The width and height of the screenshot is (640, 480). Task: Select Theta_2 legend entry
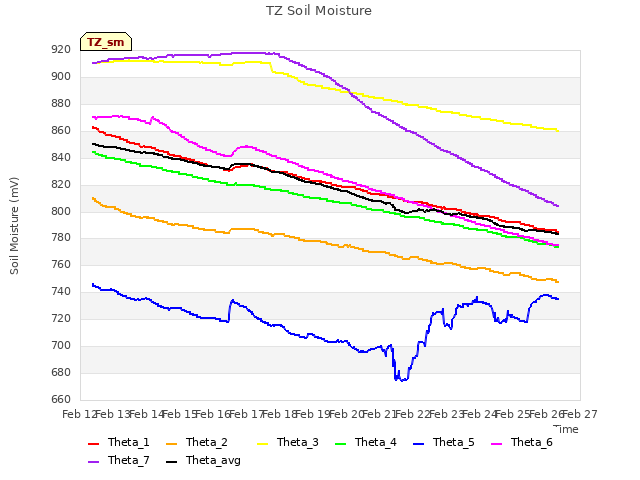click(197, 442)
